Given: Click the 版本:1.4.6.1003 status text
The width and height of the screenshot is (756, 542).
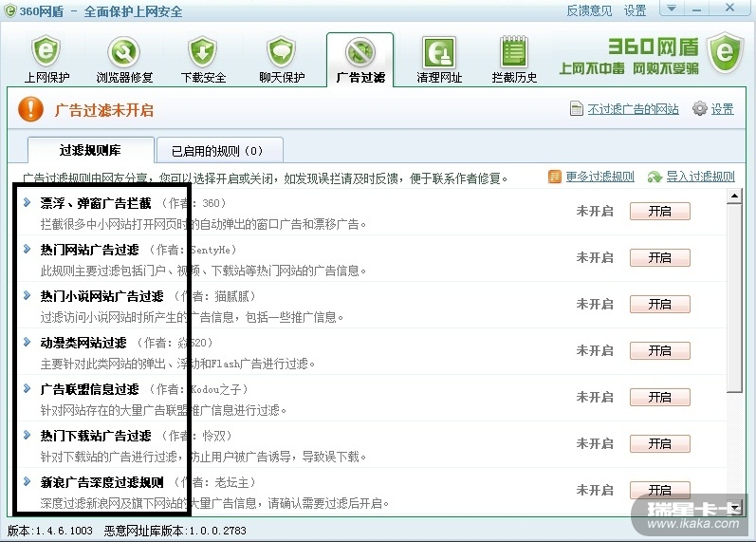Looking at the screenshot, I should (49, 531).
